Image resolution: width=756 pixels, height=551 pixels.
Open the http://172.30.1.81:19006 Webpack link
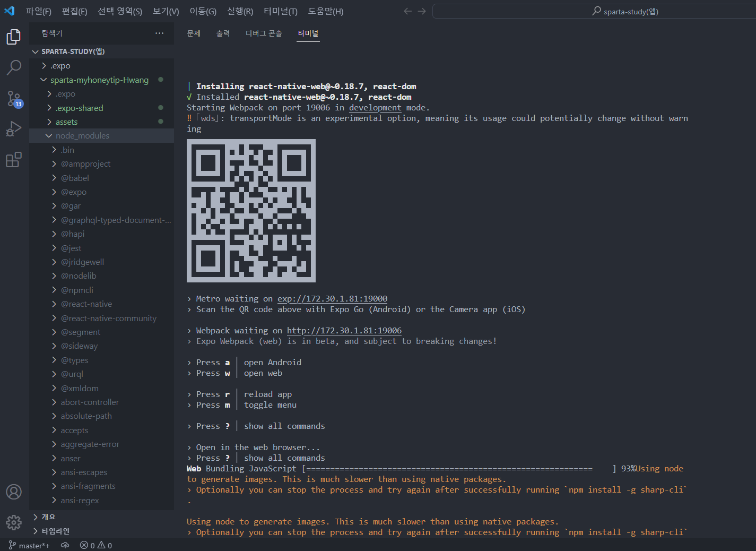coord(344,331)
